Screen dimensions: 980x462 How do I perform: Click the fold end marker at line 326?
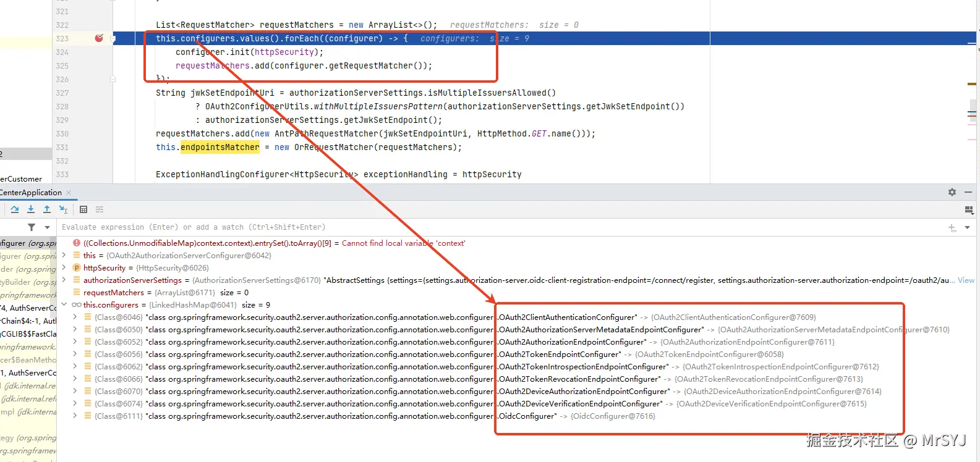point(113,79)
